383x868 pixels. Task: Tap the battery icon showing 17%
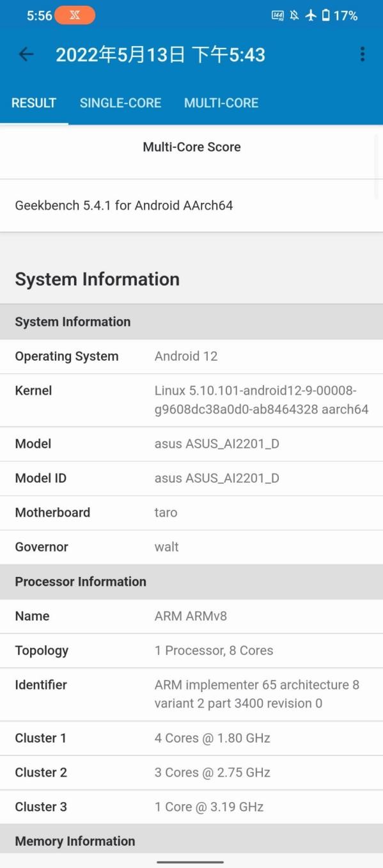[325, 15]
